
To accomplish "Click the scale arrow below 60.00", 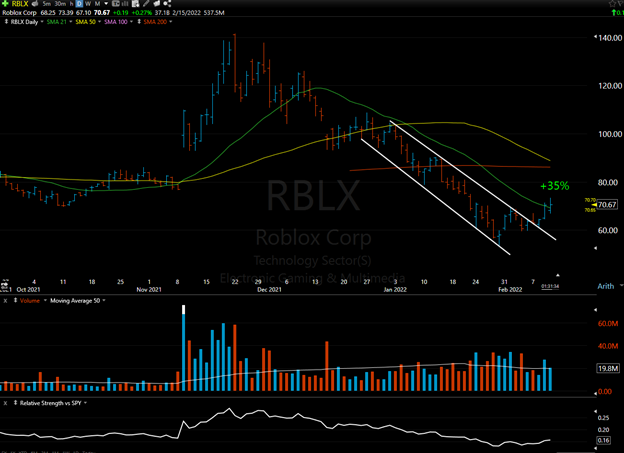I will tap(595, 248).
